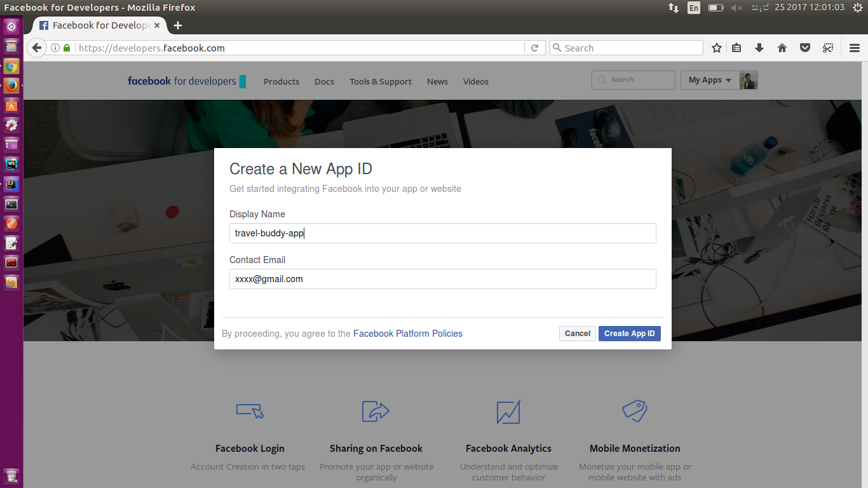
Task: Open the Facebook Platform Policies link
Action: click(x=408, y=334)
